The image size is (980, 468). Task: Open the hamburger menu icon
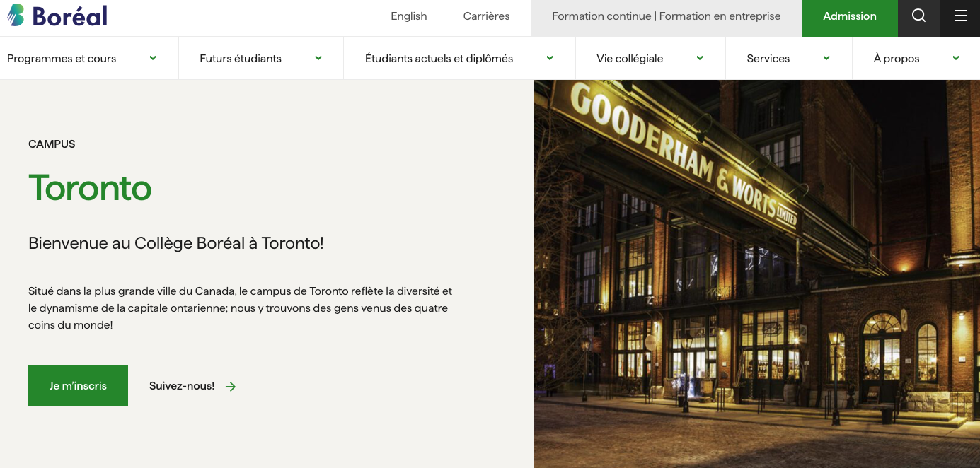click(x=960, y=16)
